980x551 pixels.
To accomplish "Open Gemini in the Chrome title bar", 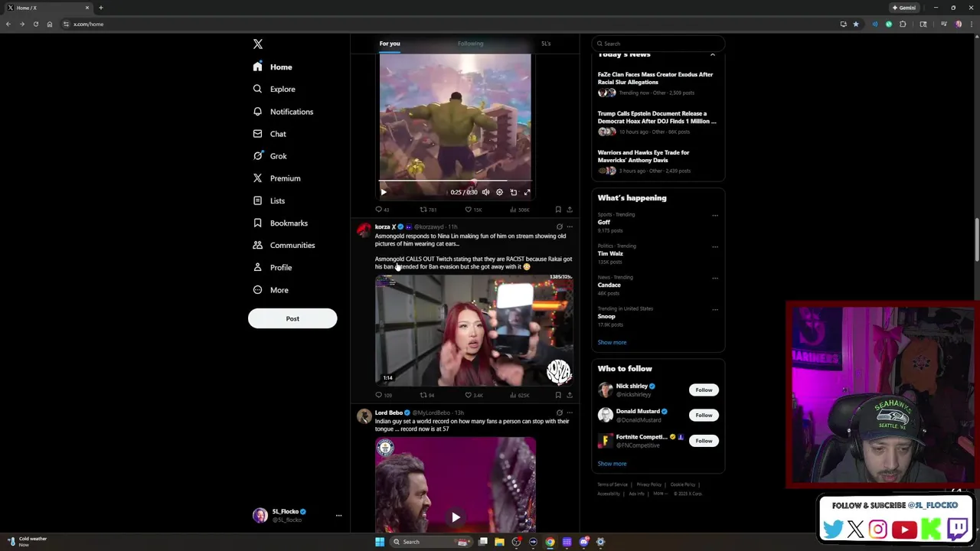I will click(903, 8).
